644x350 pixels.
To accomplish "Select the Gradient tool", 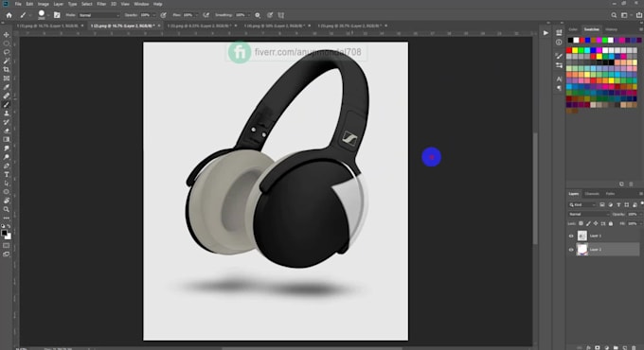I will pos(7,139).
